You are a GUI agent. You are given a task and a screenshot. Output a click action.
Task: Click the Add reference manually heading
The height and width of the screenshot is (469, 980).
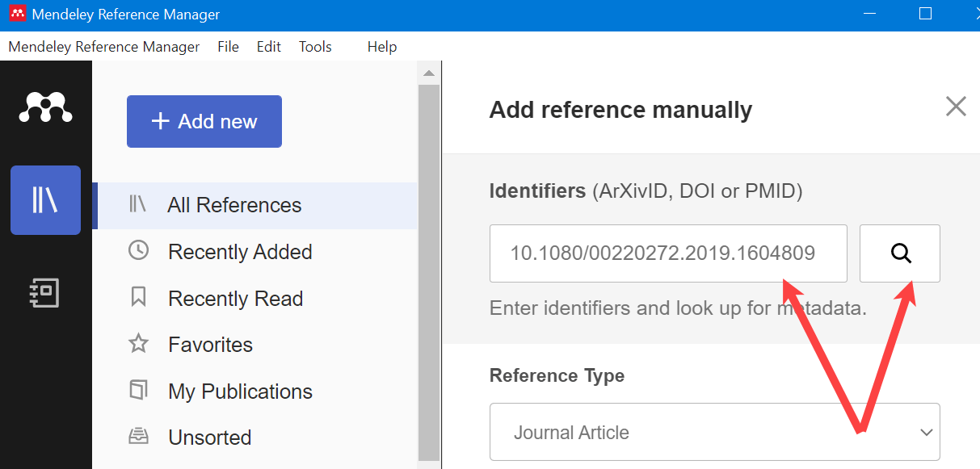tap(620, 110)
